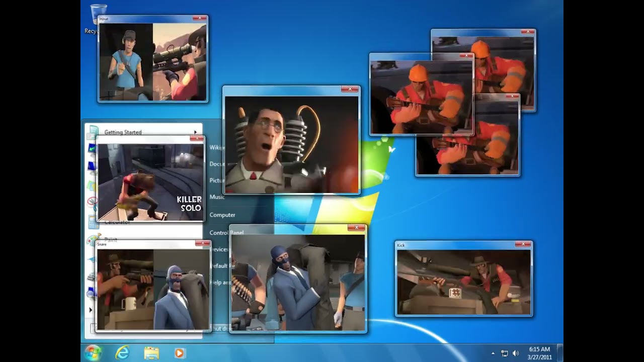The height and width of the screenshot is (362, 644).
Task: Expand the All Programs arrow
Action: tap(91, 310)
